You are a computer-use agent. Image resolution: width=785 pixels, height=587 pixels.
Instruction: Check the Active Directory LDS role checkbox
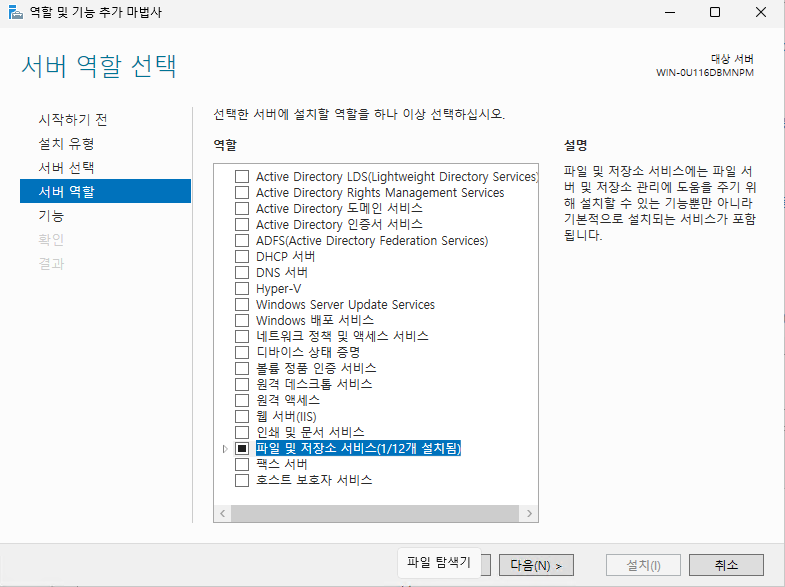[242, 177]
